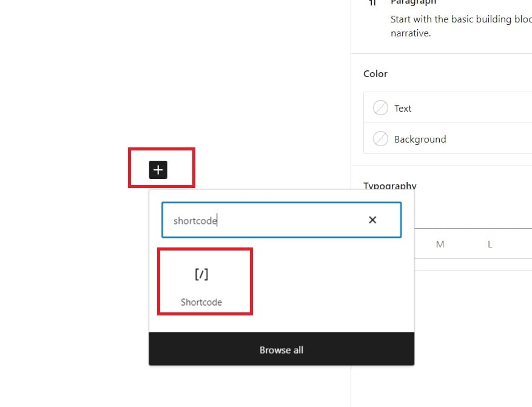Choose the L font size option
The width and height of the screenshot is (532, 407).
[x=490, y=244]
